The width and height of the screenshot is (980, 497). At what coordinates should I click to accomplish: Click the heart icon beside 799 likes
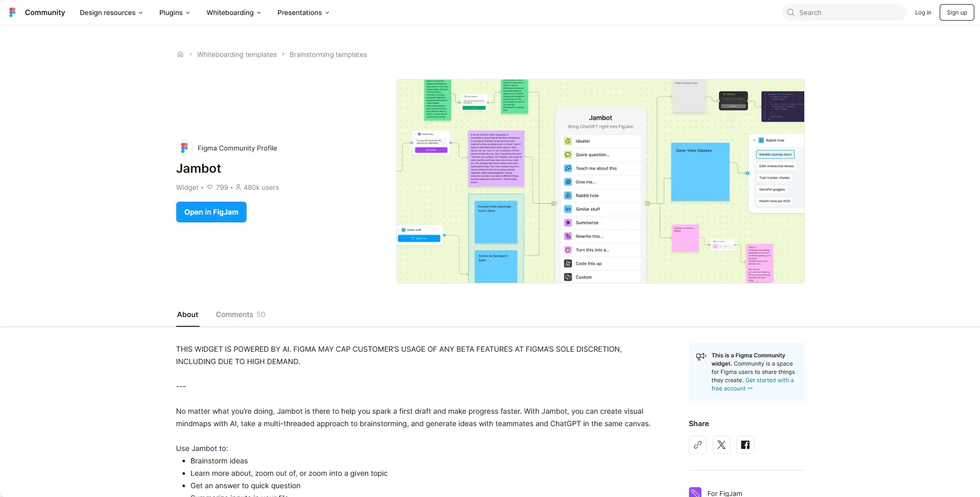click(210, 187)
